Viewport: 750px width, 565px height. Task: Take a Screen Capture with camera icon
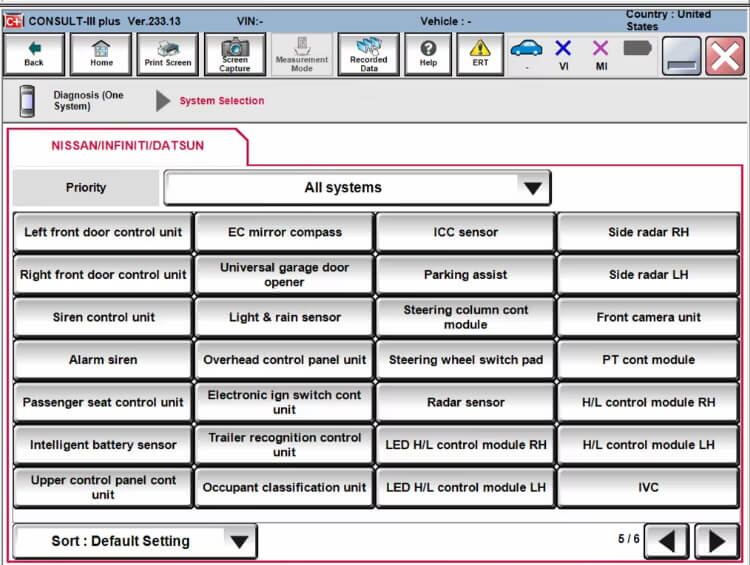click(235, 54)
